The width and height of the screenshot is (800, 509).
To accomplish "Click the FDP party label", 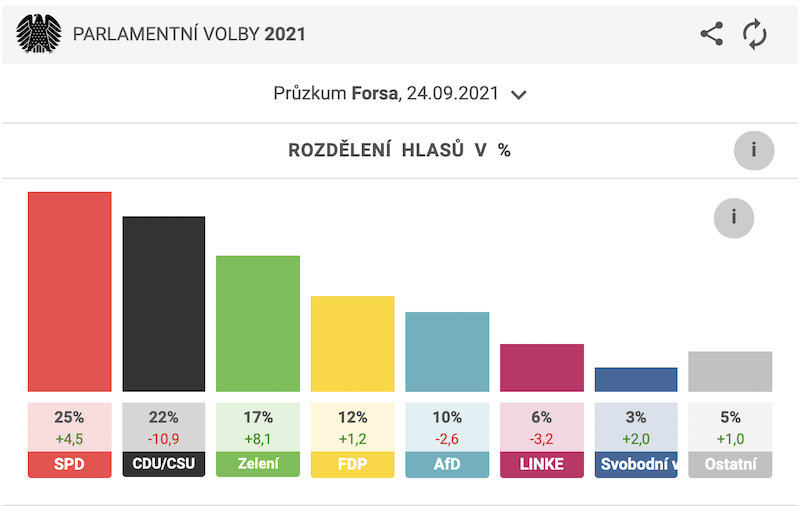I will [352, 464].
